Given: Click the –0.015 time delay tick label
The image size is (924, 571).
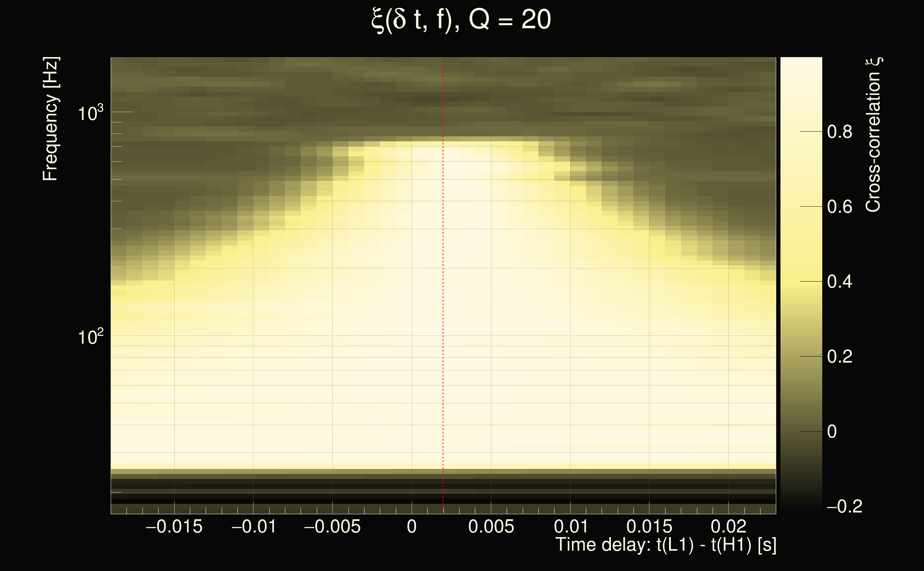Looking at the screenshot, I should (x=174, y=526).
